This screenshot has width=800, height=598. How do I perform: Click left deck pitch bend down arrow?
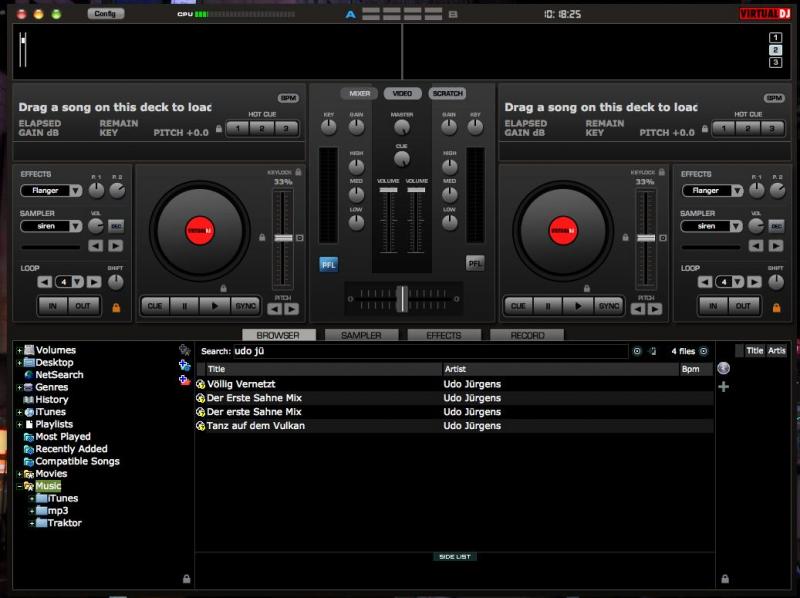click(x=274, y=309)
